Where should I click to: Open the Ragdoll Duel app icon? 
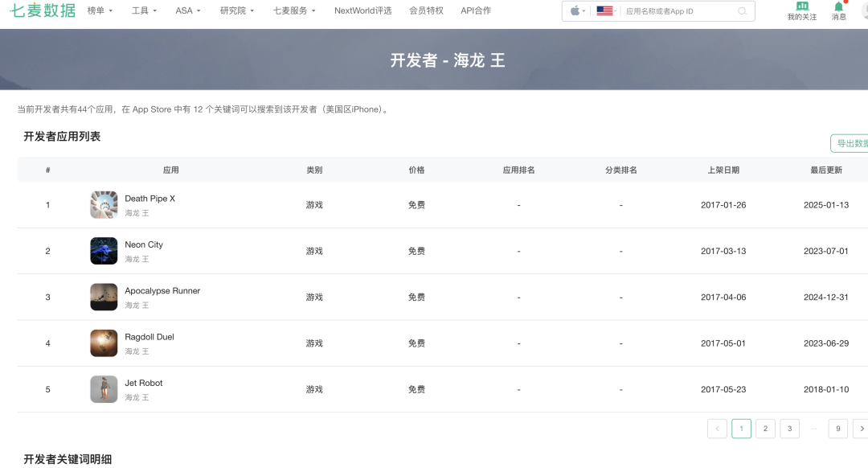tap(104, 343)
